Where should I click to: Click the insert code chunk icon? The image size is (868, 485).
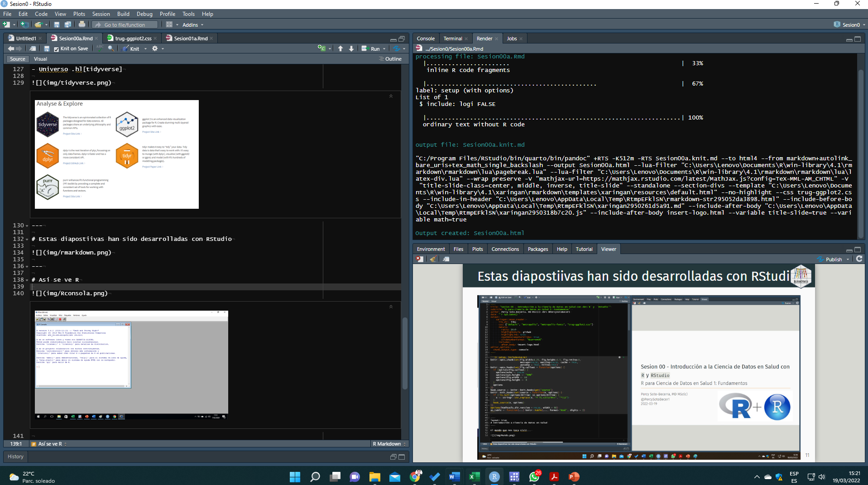click(321, 48)
